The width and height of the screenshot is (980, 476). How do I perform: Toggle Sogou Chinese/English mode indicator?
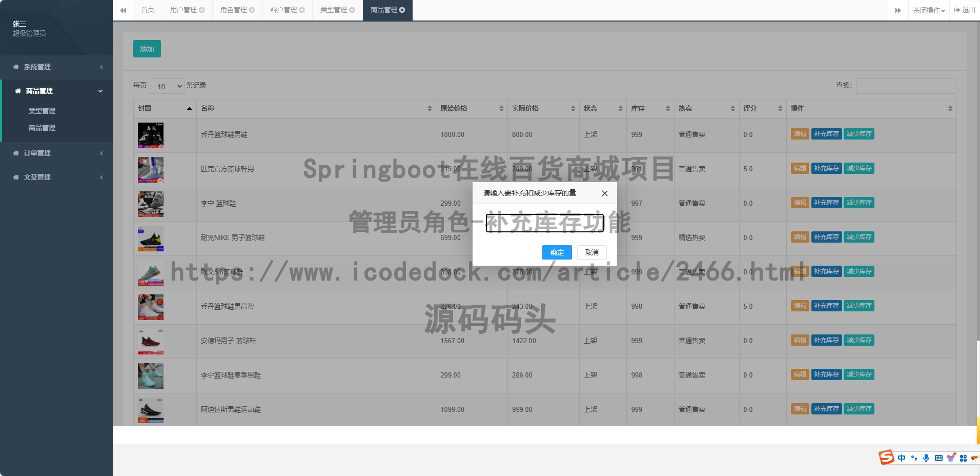coord(902,458)
